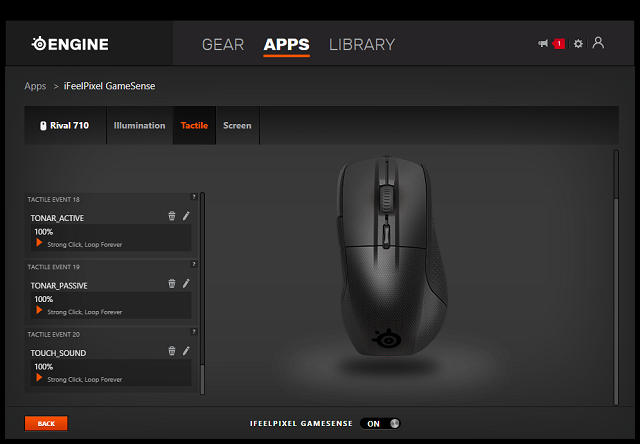The image size is (640, 444).
Task: Click the BACK button
Action: click(x=46, y=424)
